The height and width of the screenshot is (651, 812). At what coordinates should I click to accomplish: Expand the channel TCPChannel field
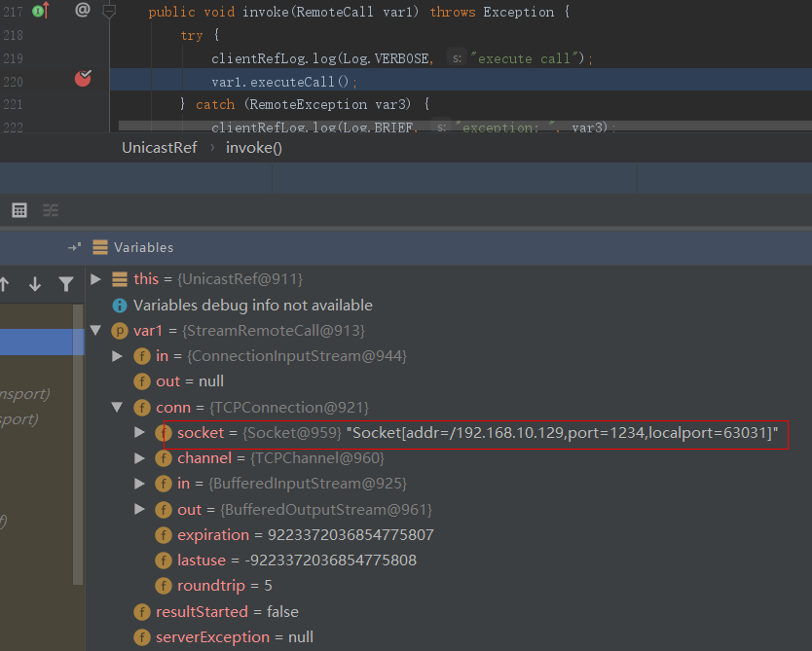click(x=141, y=458)
